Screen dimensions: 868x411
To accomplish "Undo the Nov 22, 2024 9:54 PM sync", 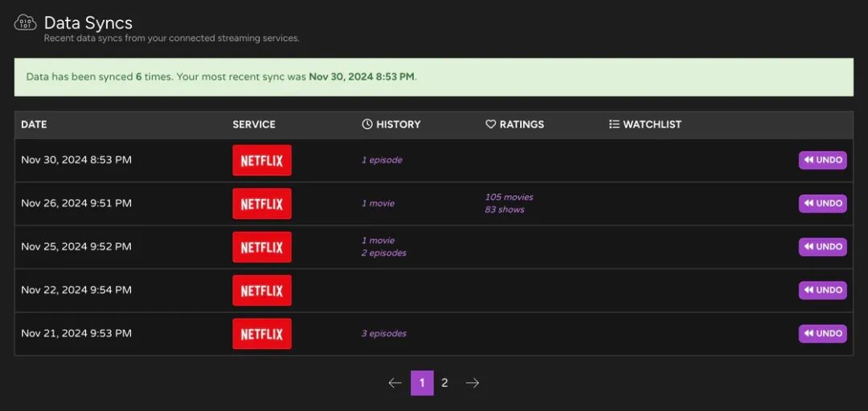I will (822, 290).
